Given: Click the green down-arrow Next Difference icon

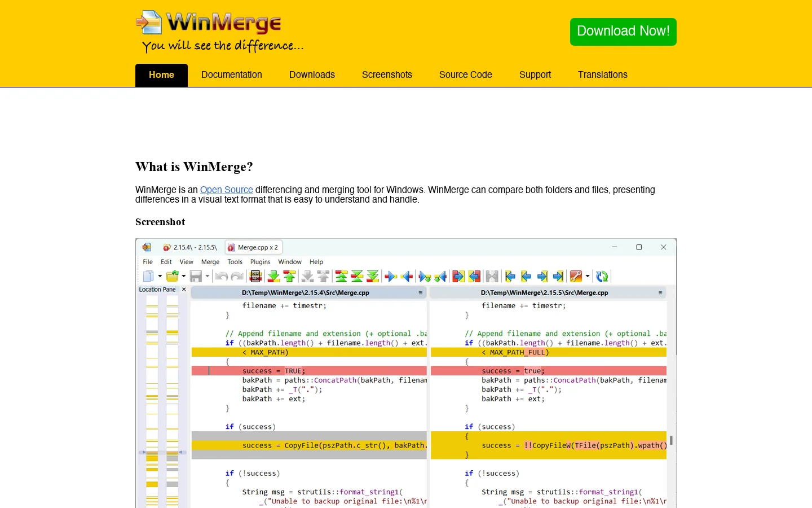Looking at the screenshot, I should pyautogui.click(x=273, y=276).
